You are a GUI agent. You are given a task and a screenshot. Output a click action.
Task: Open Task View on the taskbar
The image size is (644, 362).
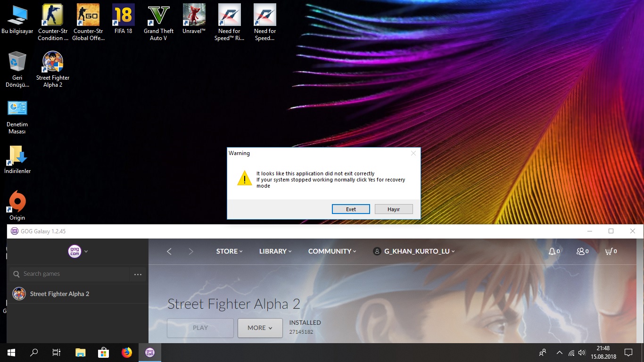(57, 353)
